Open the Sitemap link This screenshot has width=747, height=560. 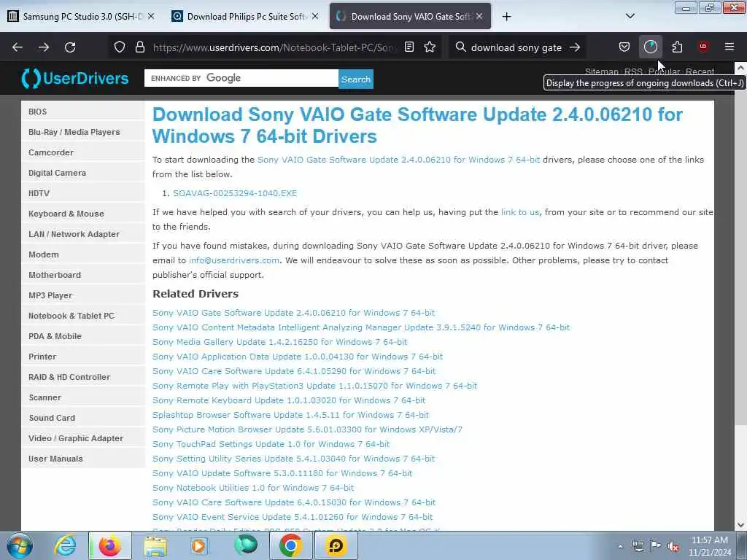[601, 71]
